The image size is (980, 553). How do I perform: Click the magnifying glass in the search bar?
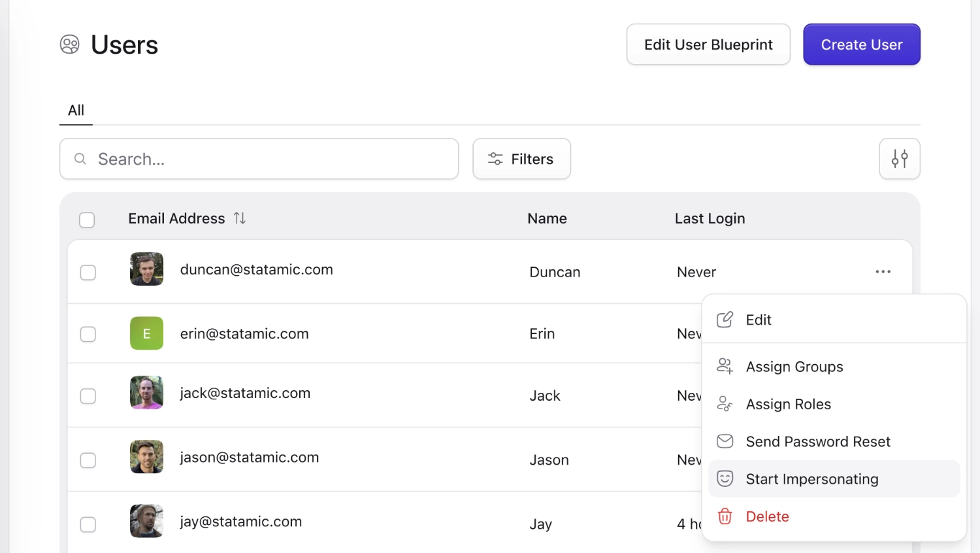tap(80, 159)
